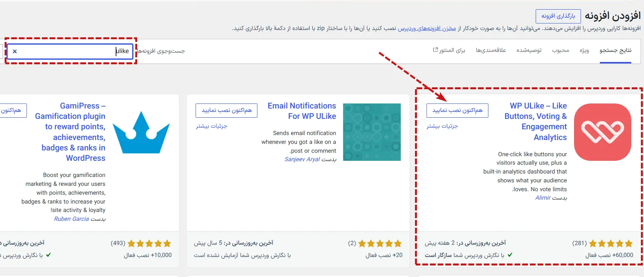Focus the plugin search field containing ulike

click(x=70, y=51)
